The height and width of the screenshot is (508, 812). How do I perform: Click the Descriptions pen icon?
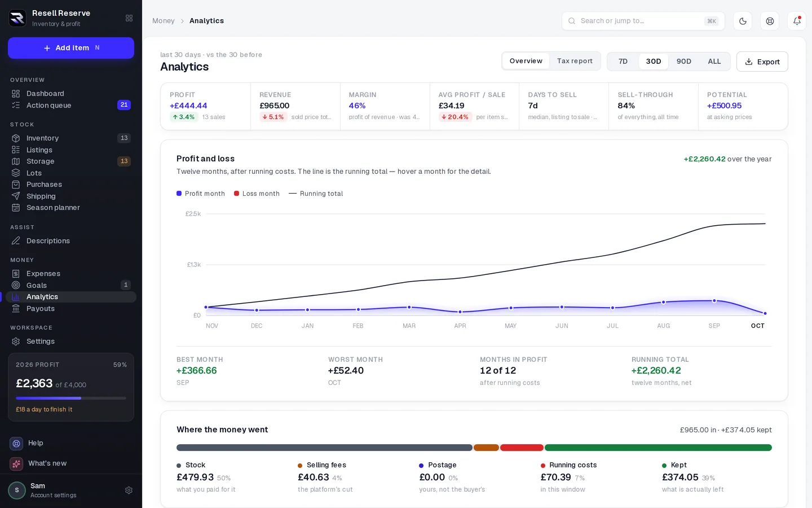tap(16, 241)
